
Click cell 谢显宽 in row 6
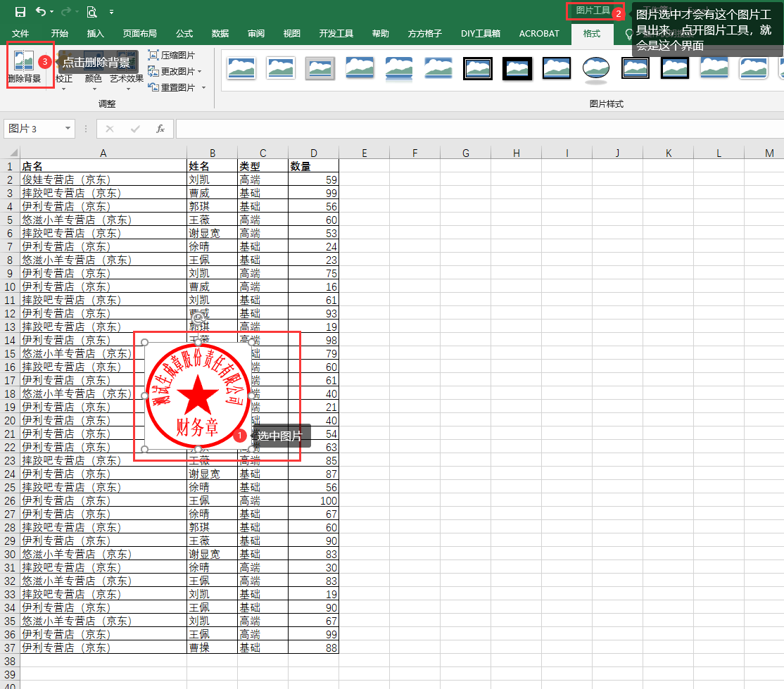click(x=212, y=233)
